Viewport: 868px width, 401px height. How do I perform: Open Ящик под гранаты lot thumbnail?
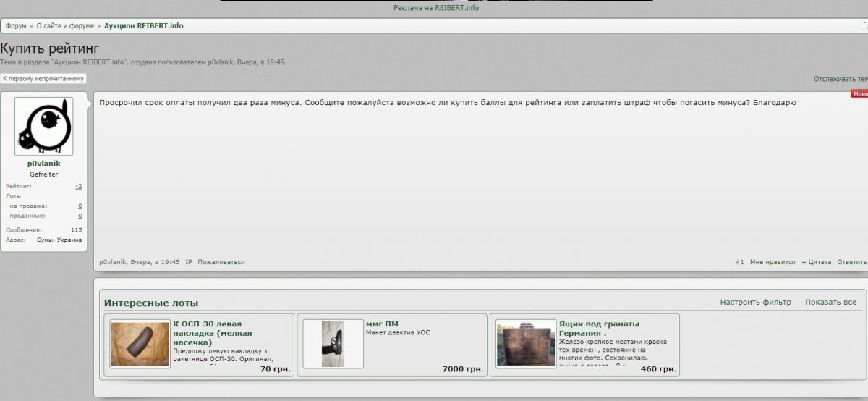pos(526,344)
